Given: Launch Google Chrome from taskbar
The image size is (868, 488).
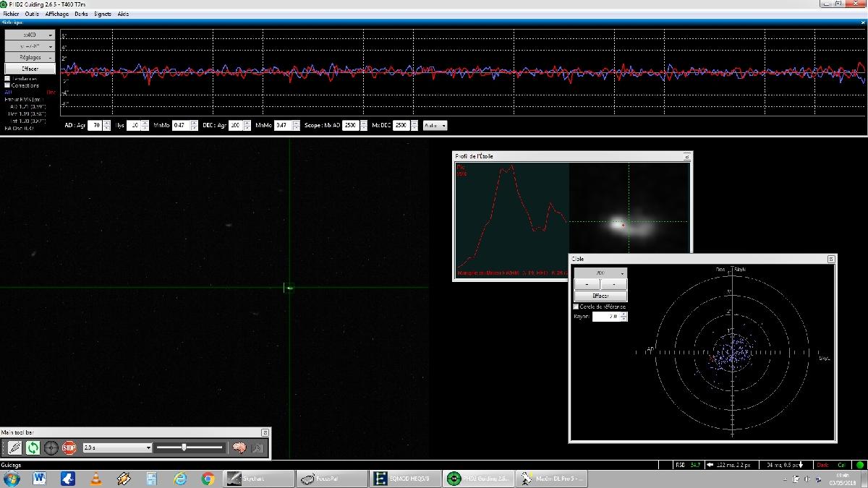Looking at the screenshot, I should pos(208,479).
